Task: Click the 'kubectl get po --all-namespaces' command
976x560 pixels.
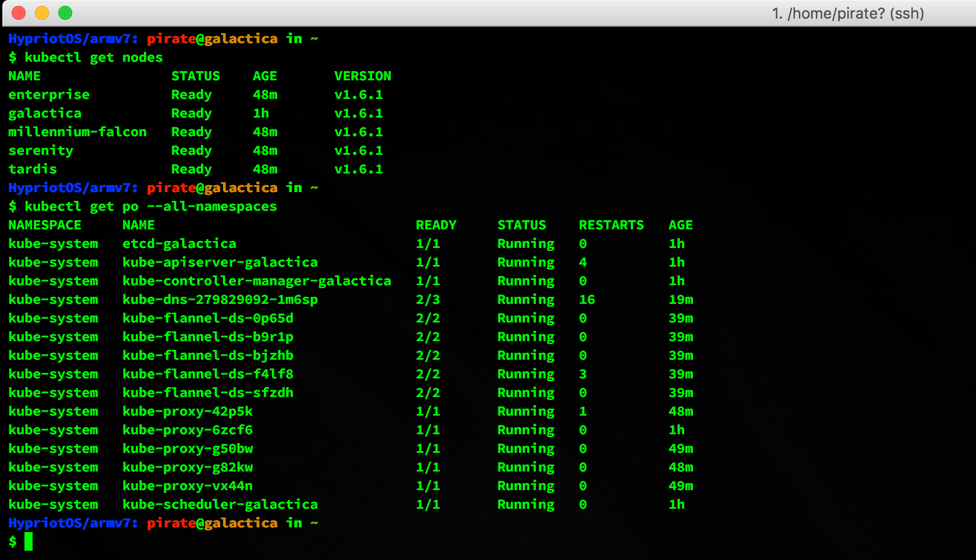Action: (x=151, y=207)
